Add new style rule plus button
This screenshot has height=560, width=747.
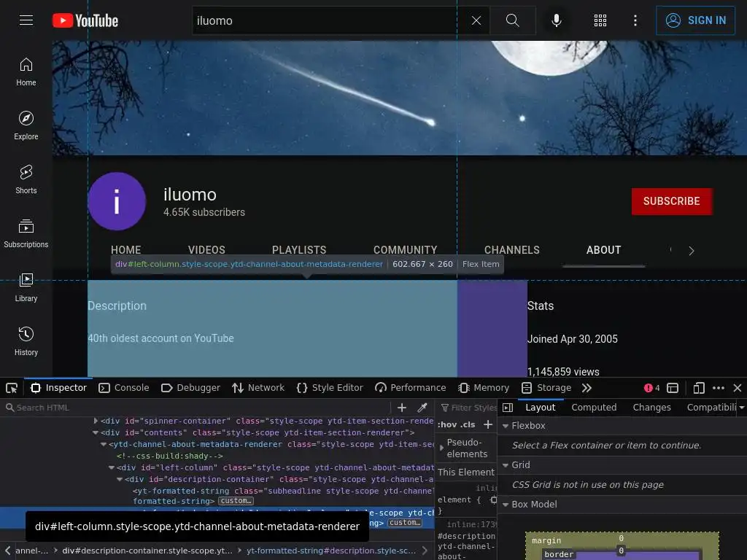tap(488, 424)
